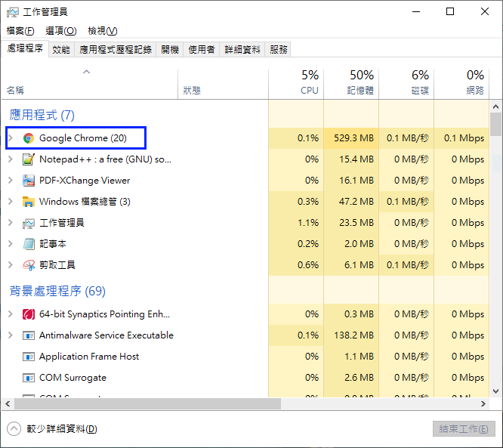Image resolution: width=503 pixels, height=448 pixels.
Task: Click horizontal scrollbar left arrow
Action: point(8,403)
